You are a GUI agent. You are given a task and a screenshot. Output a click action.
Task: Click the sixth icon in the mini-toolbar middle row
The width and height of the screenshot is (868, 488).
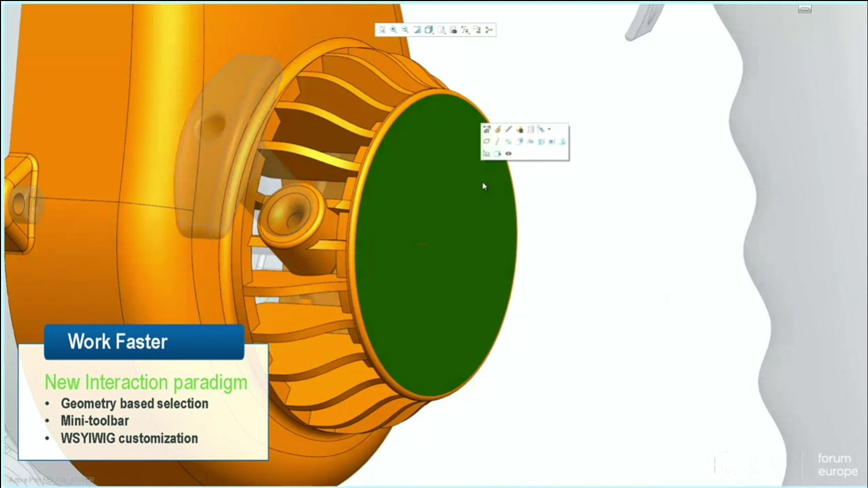pos(541,141)
